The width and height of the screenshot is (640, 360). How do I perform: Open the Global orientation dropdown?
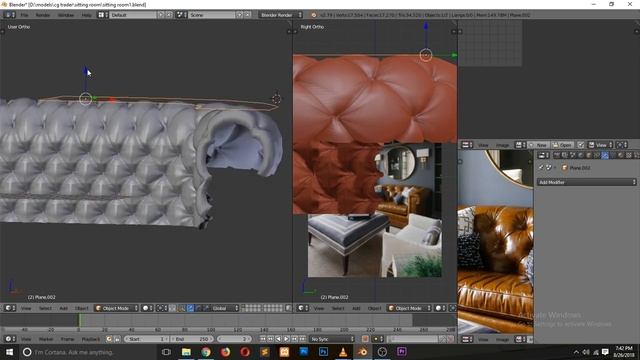tap(224, 308)
